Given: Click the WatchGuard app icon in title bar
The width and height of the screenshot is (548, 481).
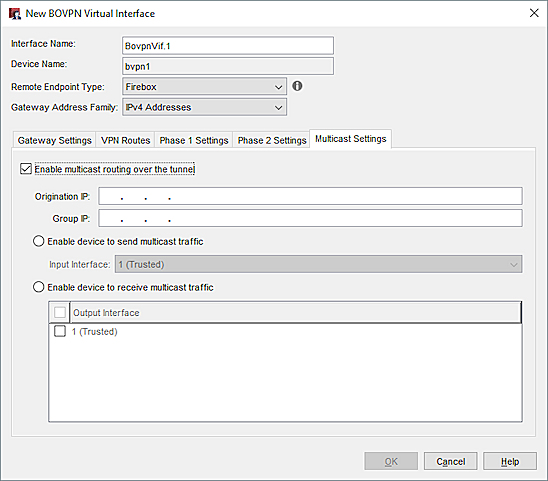Looking at the screenshot, I should (x=15, y=14).
